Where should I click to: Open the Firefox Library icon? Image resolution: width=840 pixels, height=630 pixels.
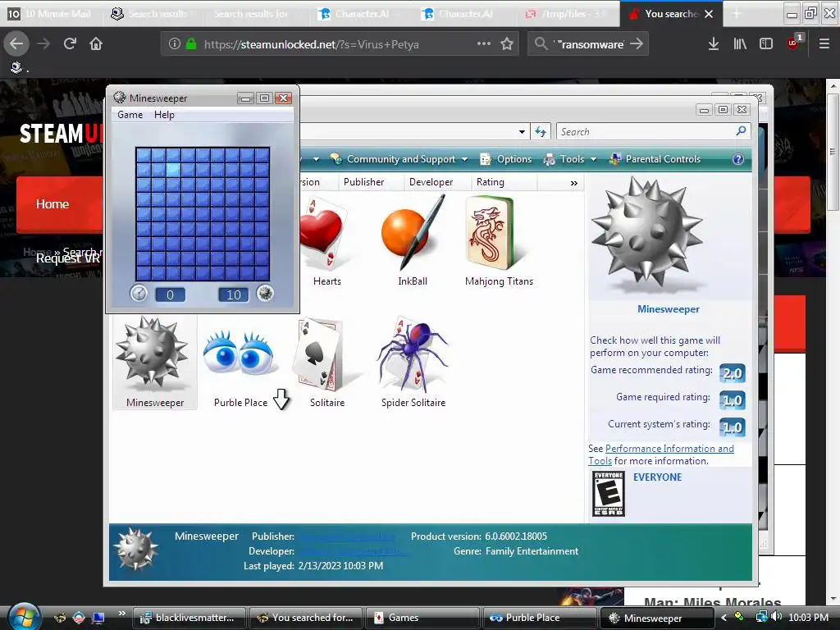pyautogui.click(x=740, y=44)
